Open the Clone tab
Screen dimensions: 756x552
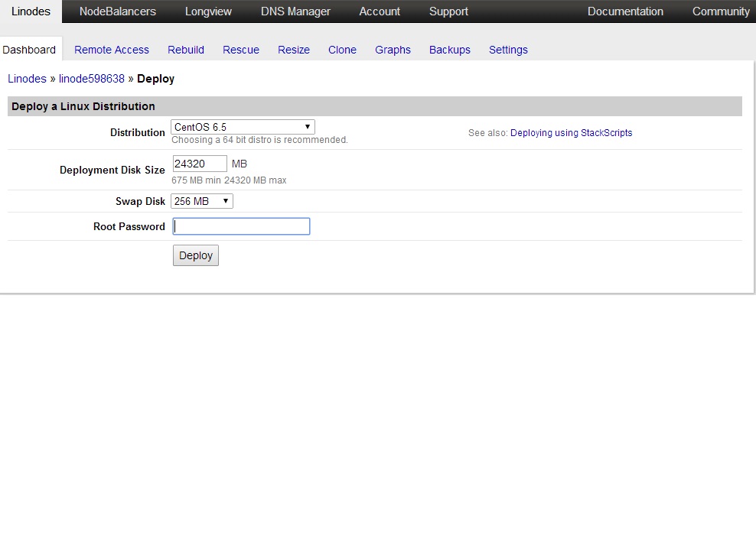click(342, 50)
